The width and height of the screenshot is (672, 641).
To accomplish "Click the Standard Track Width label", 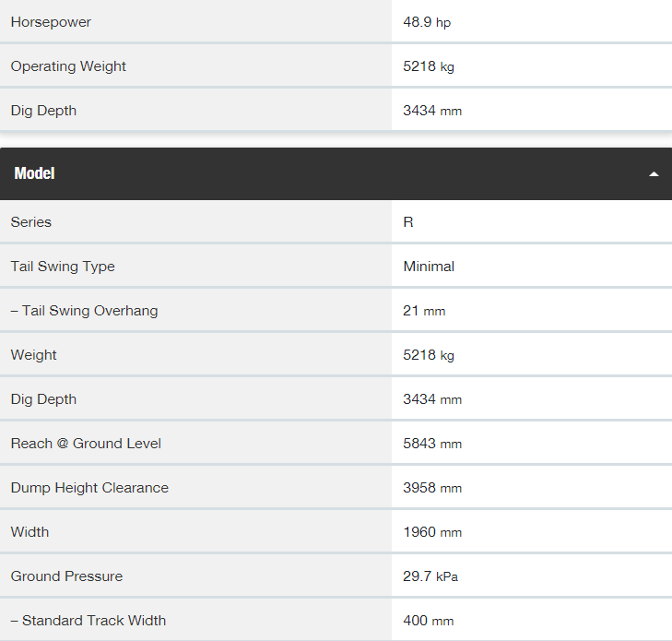I will [x=88, y=621].
